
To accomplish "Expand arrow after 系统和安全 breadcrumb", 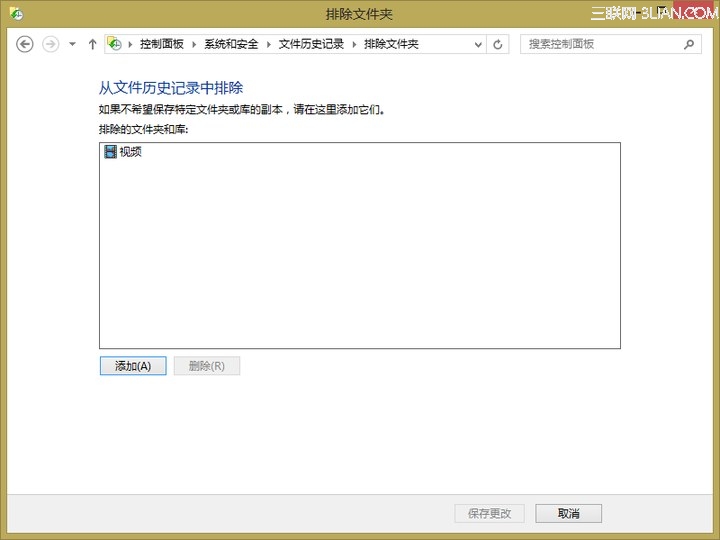I will click(x=269, y=45).
